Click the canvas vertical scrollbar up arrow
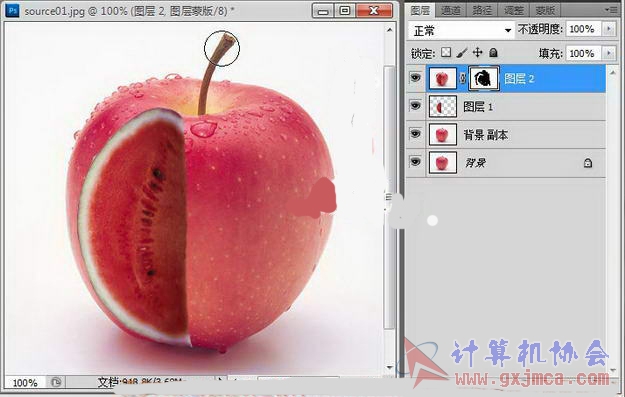The image size is (625, 397). coord(389,30)
